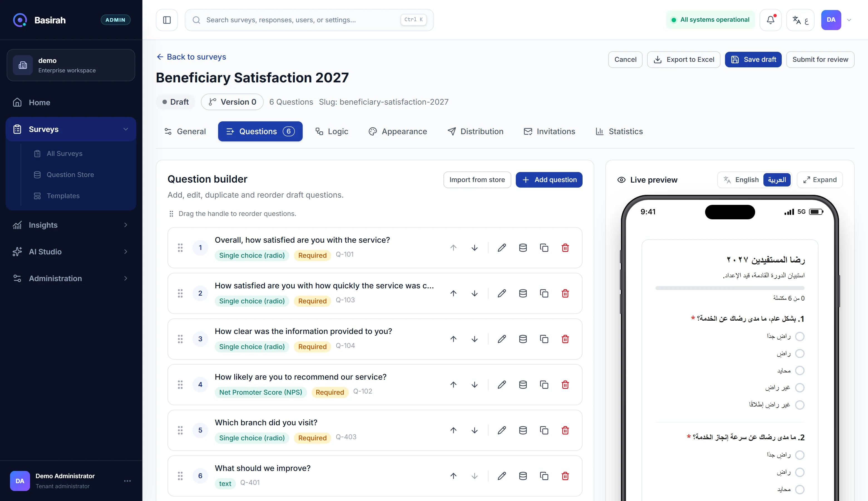
Task: Edit question 4 about recommending service
Action: pyautogui.click(x=502, y=385)
